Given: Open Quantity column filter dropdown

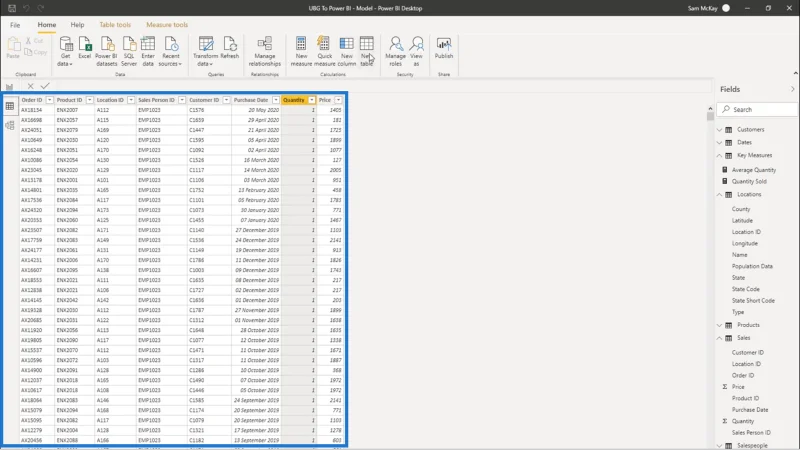Looking at the screenshot, I should coord(312,100).
